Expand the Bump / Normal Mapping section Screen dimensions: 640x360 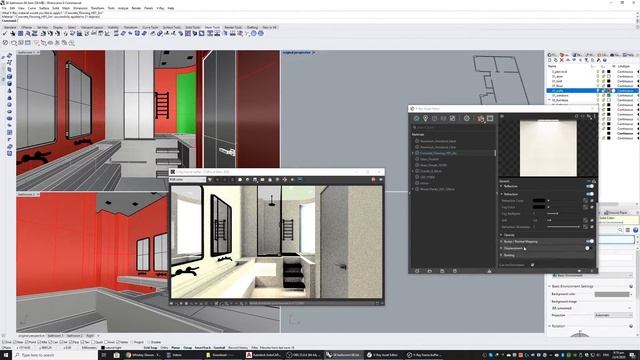point(502,241)
